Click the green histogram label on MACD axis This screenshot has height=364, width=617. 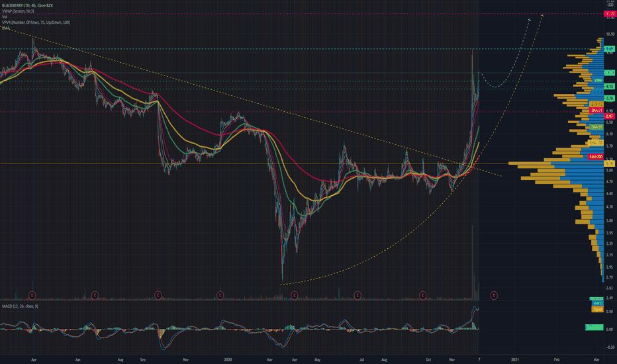594,328
